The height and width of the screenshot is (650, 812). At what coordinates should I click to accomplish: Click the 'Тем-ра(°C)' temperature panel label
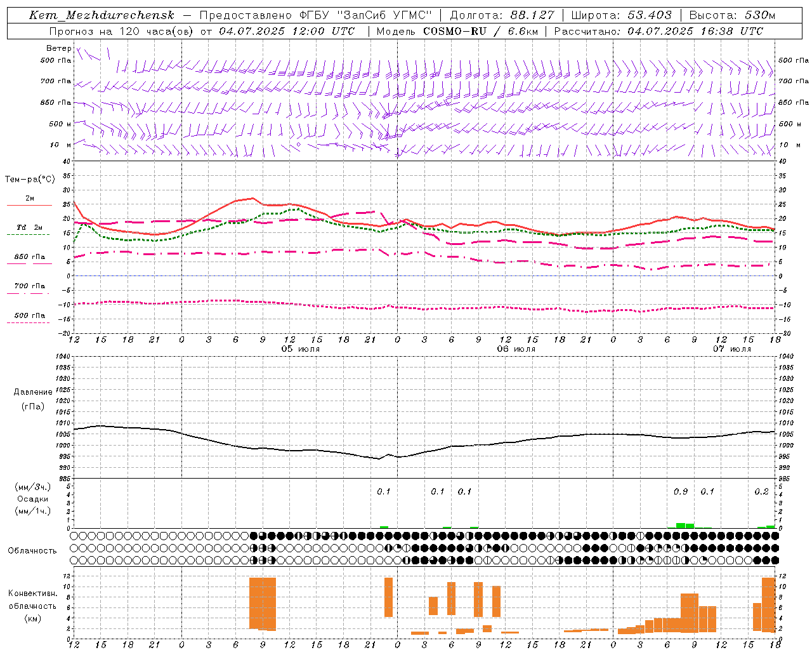(30, 180)
